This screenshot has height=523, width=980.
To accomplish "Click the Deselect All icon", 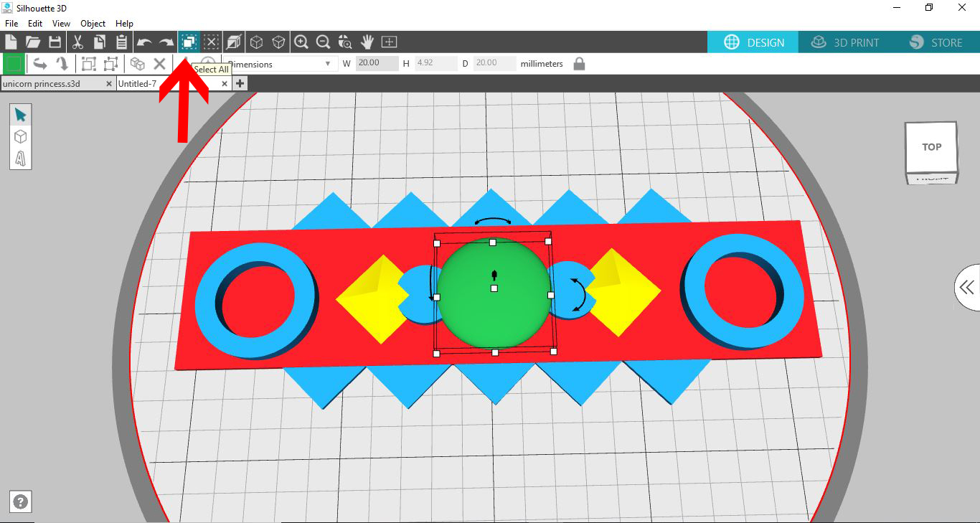I will pos(211,42).
